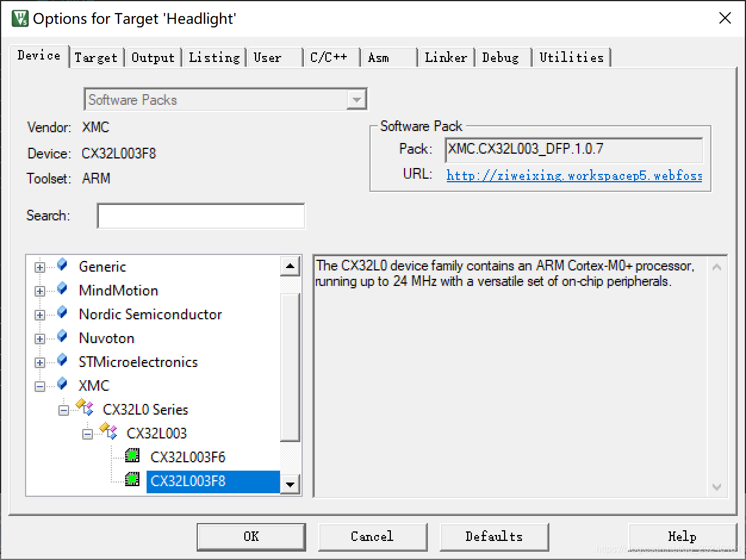Switch to the Output tab
The image size is (746, 560).
[x=153, y=57]
